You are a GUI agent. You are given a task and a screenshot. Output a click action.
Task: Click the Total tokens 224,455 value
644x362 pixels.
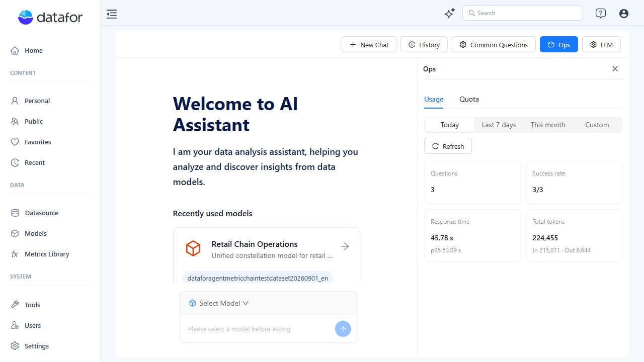(x=545, y=238)
